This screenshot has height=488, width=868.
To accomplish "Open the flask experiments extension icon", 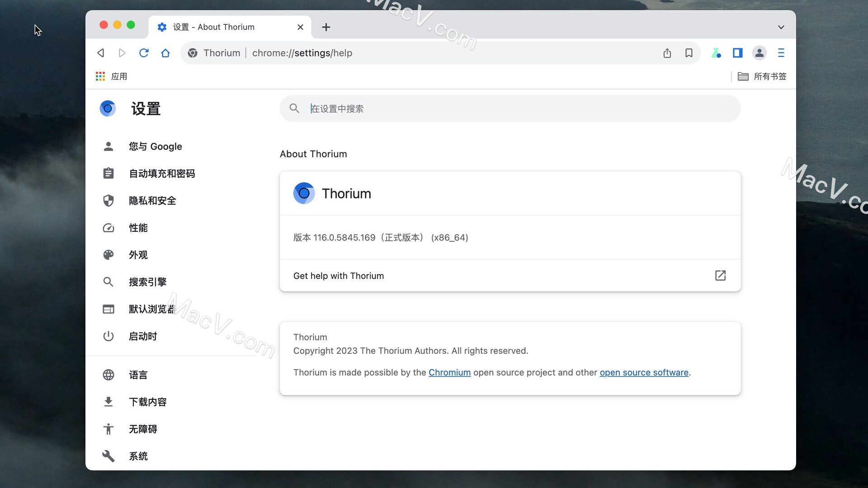I will (x=716, y=53).
